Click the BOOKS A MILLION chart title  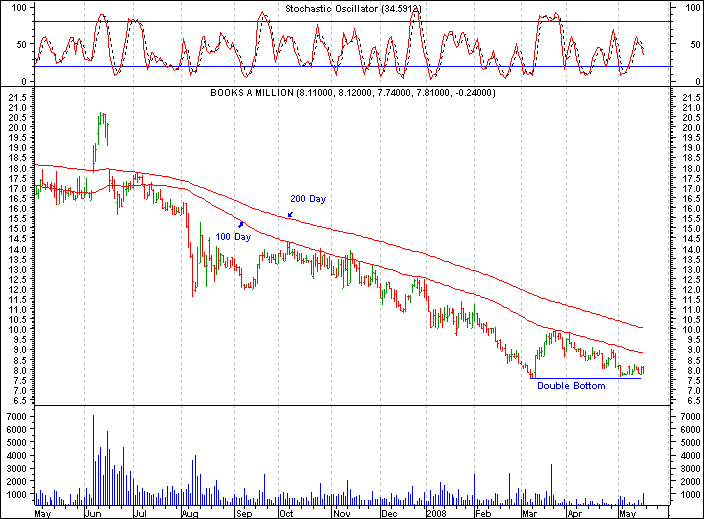click(x=351, y=93)
